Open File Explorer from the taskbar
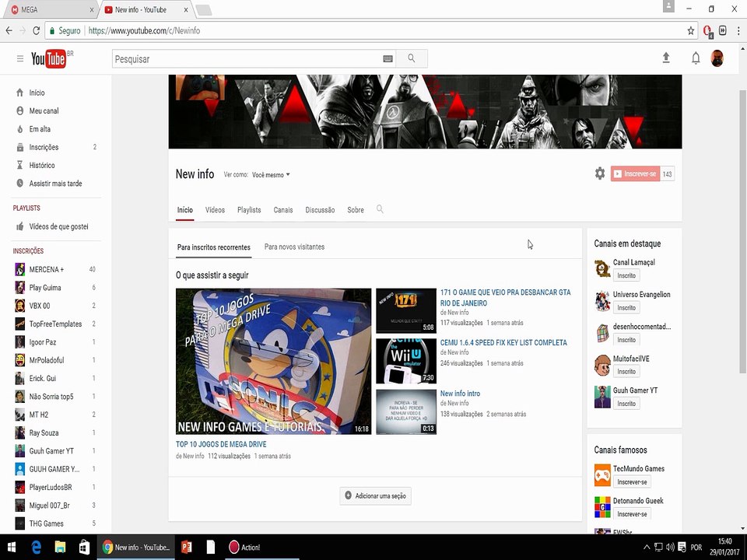747x560 pixels. [x=60, y=547]
